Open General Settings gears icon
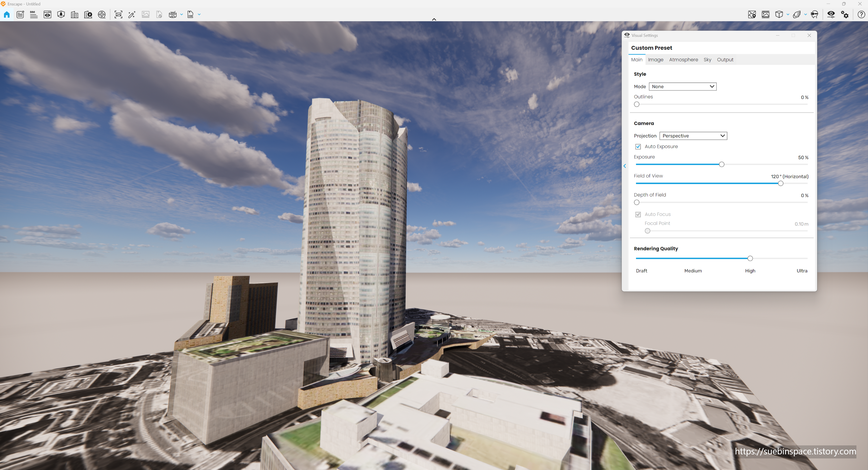Image resolution: width=868 pixels, height=470 pixels. [x=845, y=14]
